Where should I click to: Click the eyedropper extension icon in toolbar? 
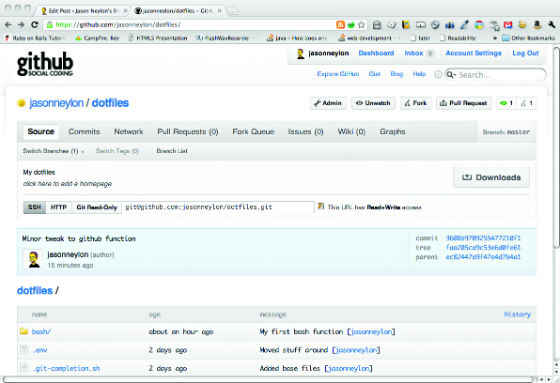[x=464, y=25]
